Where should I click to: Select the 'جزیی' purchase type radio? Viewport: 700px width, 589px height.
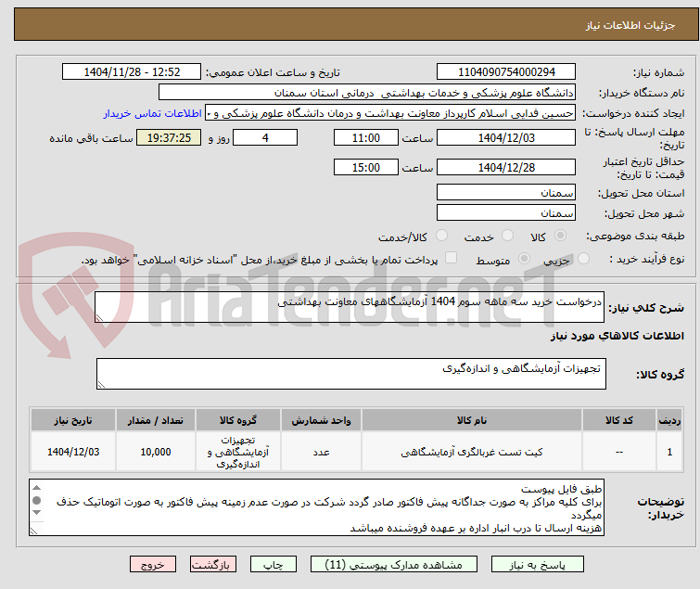pos(583,259)
